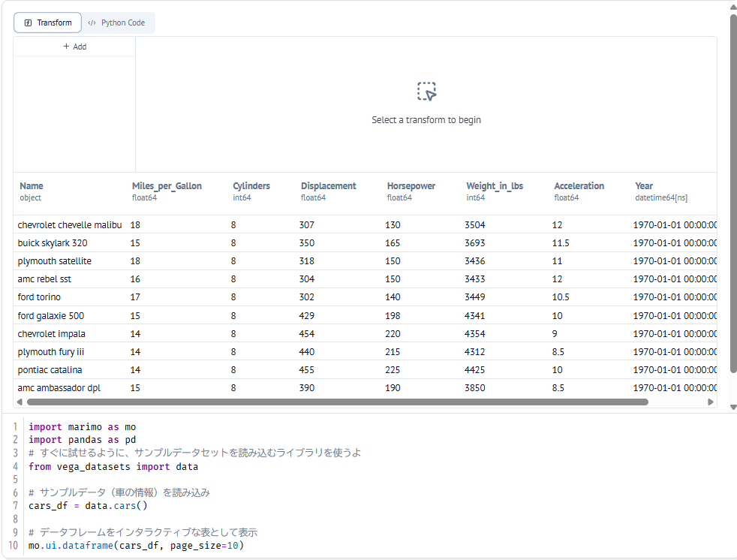The image size is (737, 560).
Task: Click horsepower value 220
Action: click(393, 334)
